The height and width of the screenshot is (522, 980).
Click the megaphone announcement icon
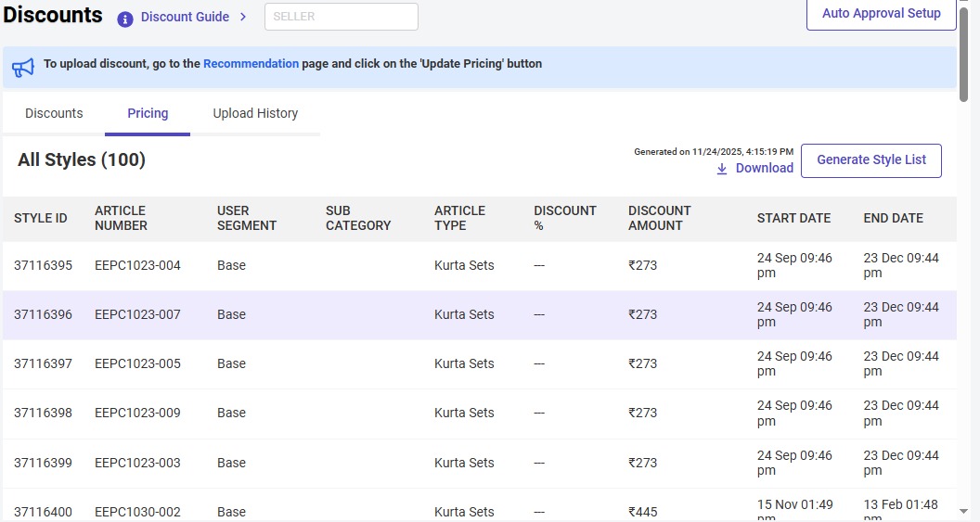[23, 67]
